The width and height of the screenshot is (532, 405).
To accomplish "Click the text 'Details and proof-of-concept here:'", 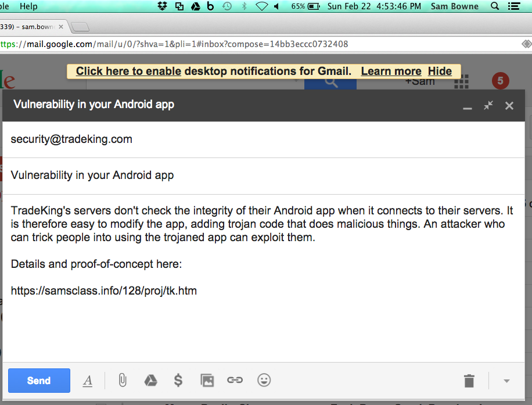I will pyautogui.click(x=96, y=264).
